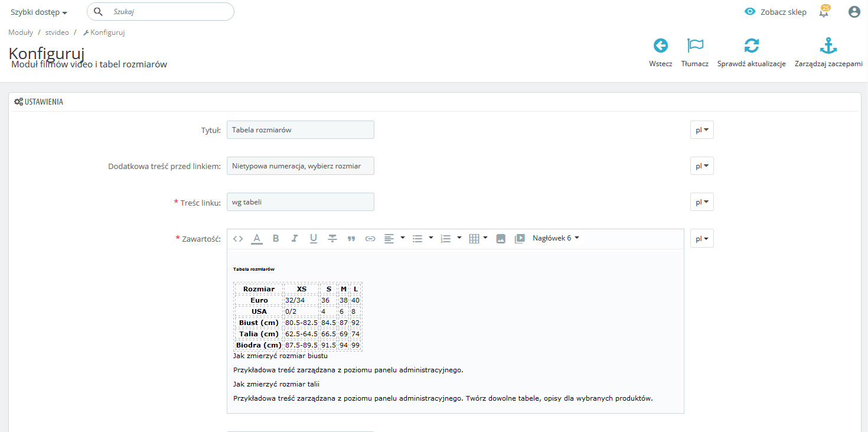
Task: Open Zobacz sklep store preview
Action: coord(775,12)
